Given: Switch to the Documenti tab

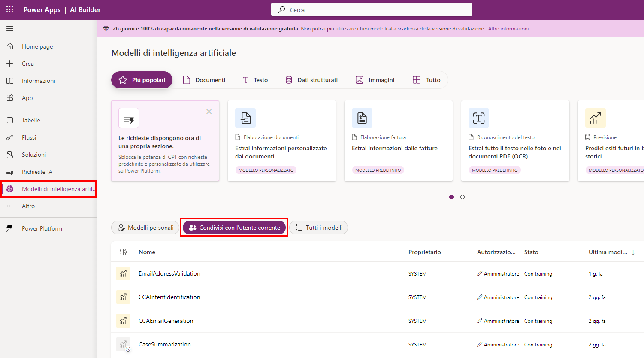Looking at the screenshot, I should [204, 80].
